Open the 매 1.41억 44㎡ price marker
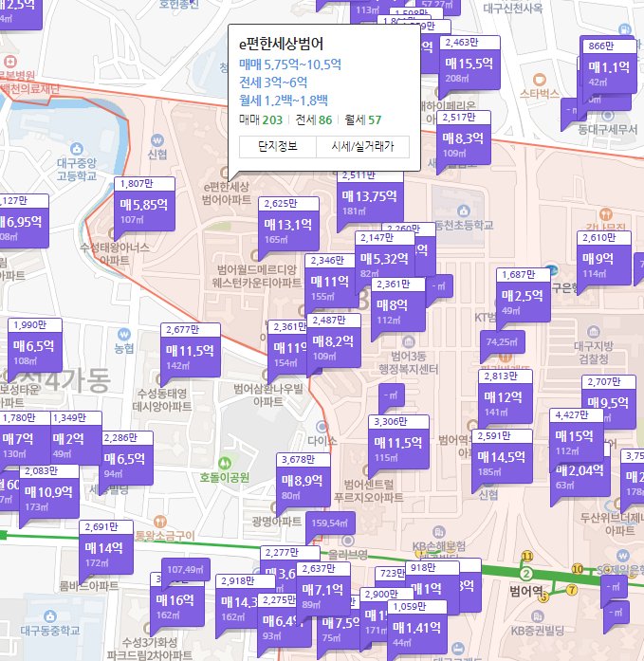This screenshot has height=661, width=644. point(417,628)
